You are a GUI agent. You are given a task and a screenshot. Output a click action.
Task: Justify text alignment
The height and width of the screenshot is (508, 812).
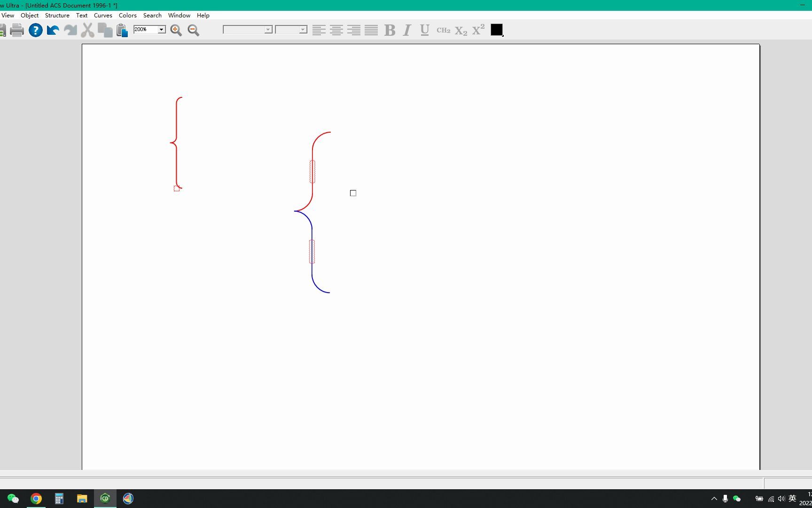tap(371, 30)
